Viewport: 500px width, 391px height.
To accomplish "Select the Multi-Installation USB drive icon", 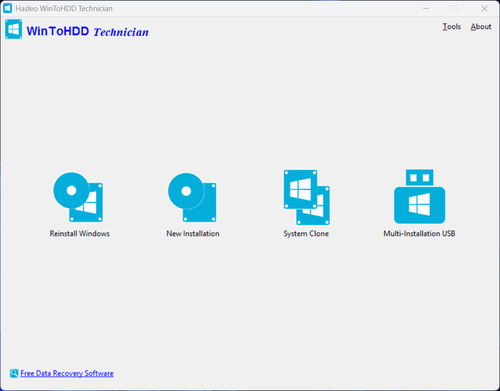I will tap(419, 196).
